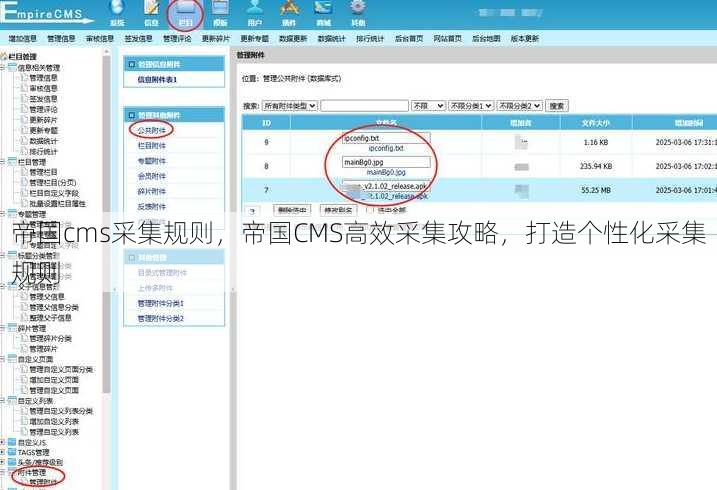Open the 商城 (Shop) top icon
The width and height of the screenshot is (717, 490).
point(323,13)
